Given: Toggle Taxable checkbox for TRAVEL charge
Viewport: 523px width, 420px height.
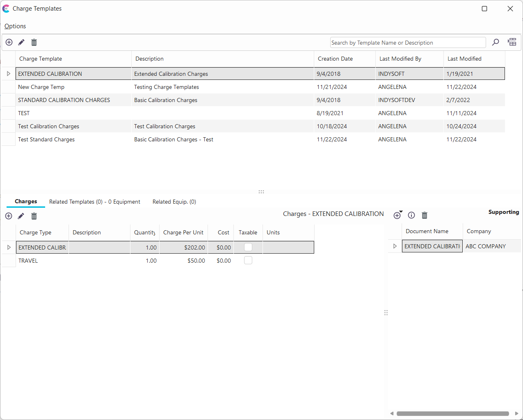Looking at the screenshot, I should (x=248, y=260).
